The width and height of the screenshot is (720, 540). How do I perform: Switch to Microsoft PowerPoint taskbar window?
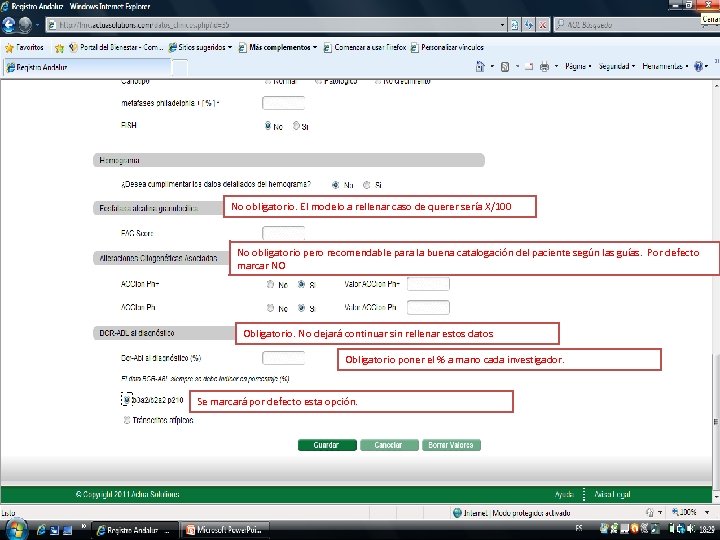(x=225, y=530)
